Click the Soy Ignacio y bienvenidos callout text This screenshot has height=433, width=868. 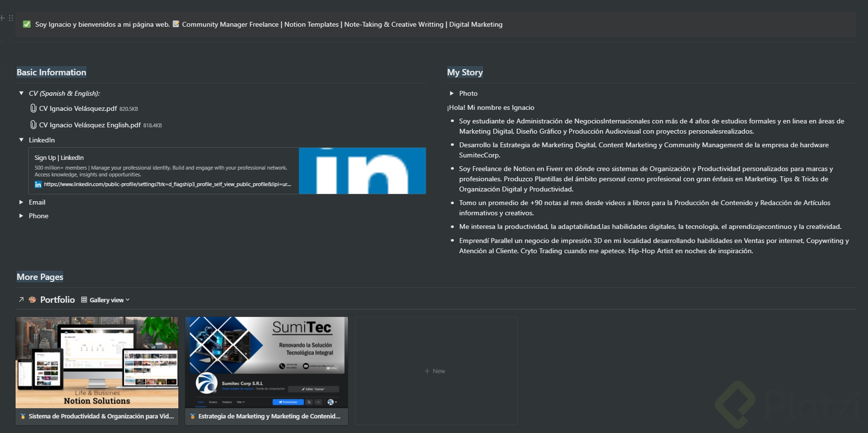point(103,24)
